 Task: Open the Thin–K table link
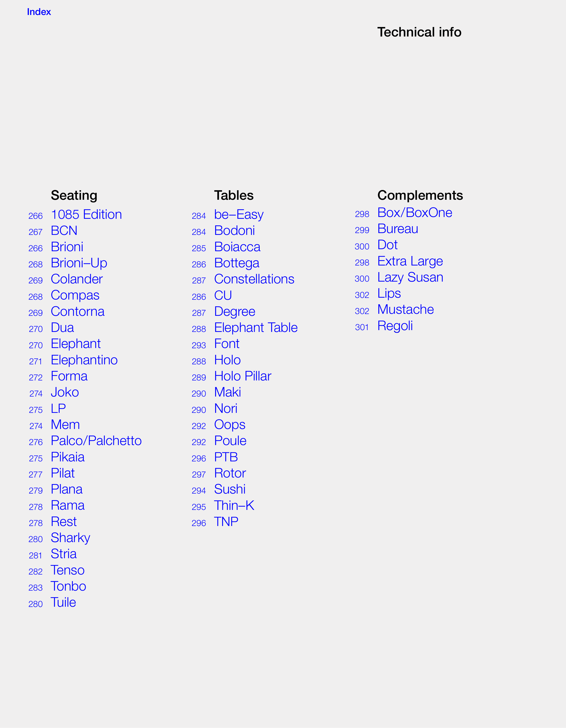pyautogui.click(x=234, y=505)
